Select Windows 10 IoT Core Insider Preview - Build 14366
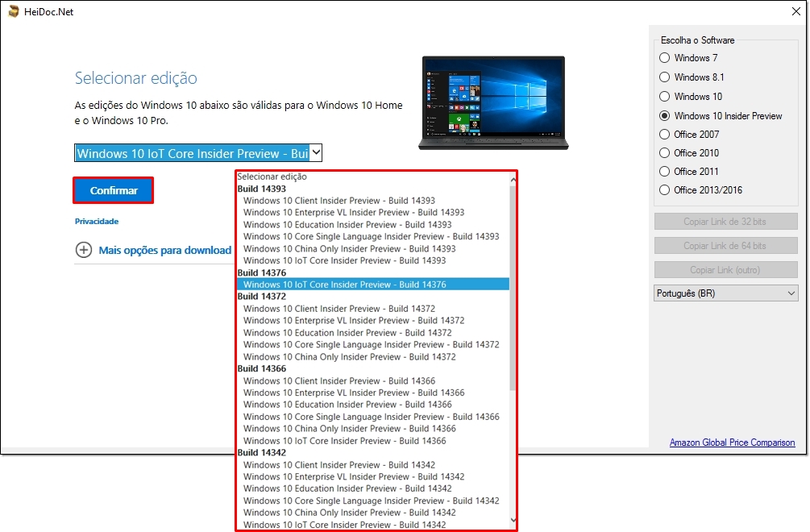 (373, 441)
